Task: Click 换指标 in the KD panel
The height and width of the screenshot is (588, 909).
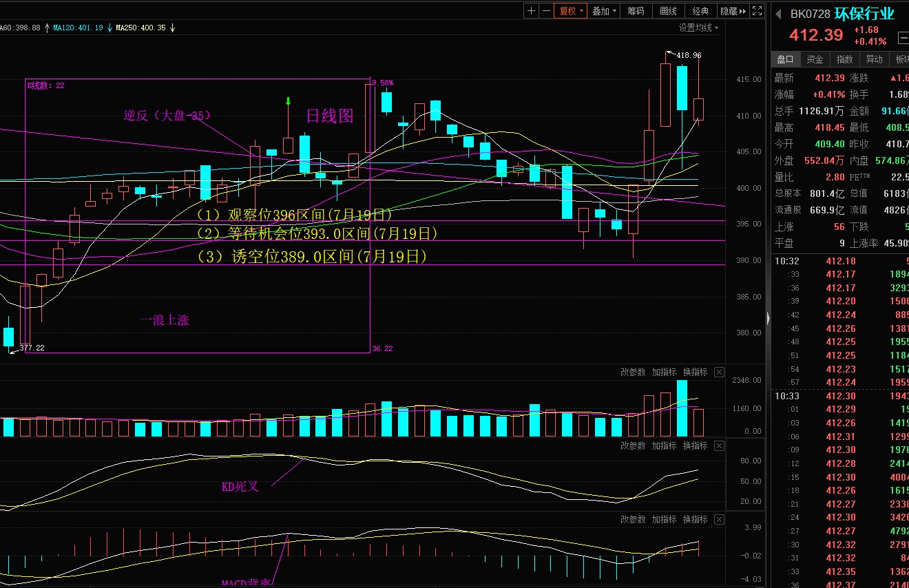Action: click(695, 446)
